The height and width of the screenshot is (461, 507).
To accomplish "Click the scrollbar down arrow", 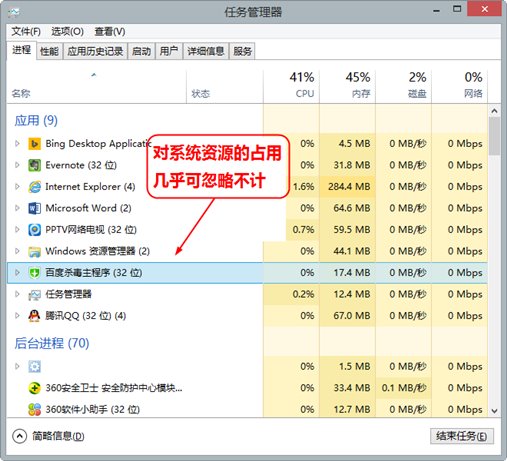I will [495, 411].
